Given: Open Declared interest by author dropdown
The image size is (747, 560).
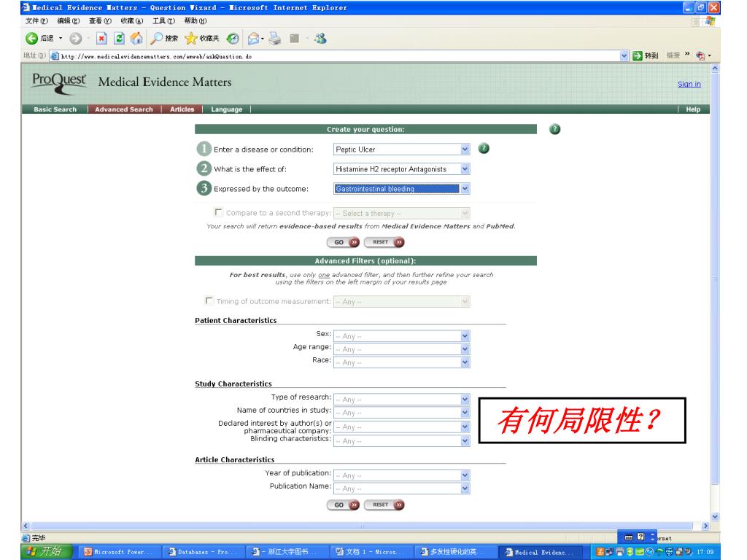Looking at the screenshot, I should (x=402, y=427).
